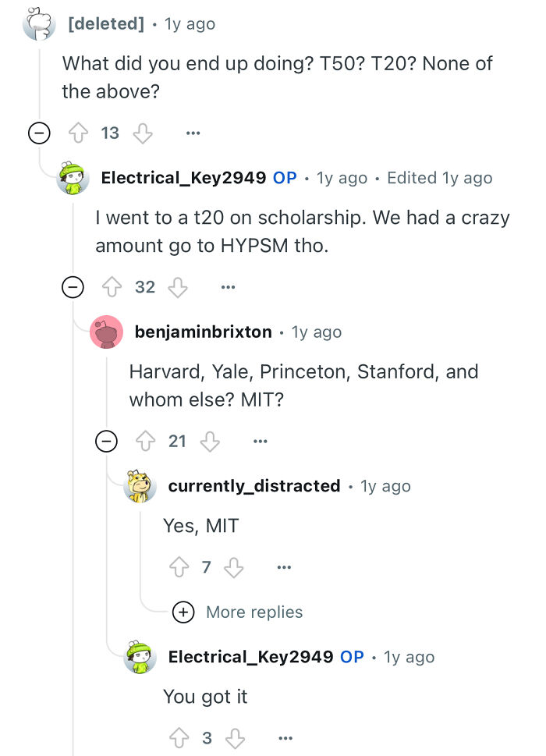Downvote Electrical_Key2949's scholarship comment
The width and height of the screenshot is (546, 756).
tap(179, 287)
